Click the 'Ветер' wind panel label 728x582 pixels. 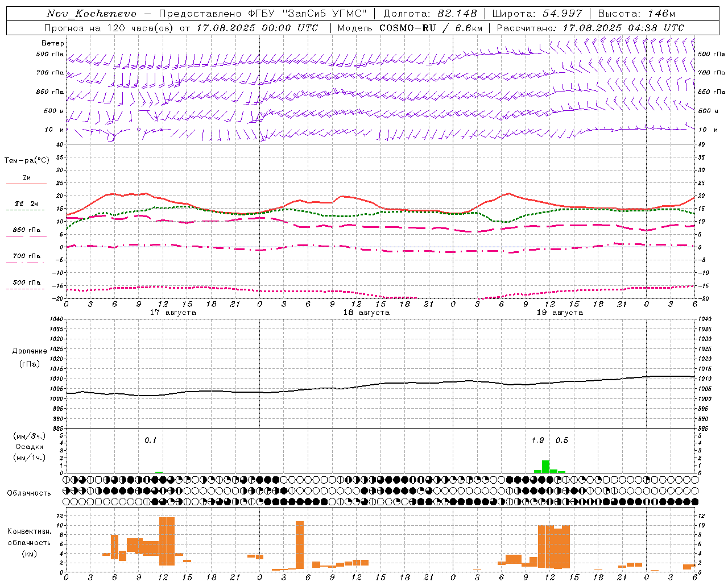[52, 43]
